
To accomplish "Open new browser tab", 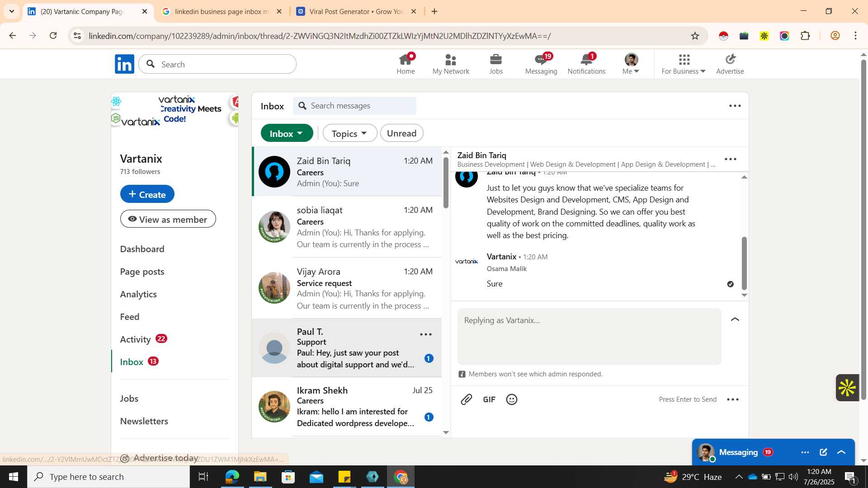I will 434,11.
